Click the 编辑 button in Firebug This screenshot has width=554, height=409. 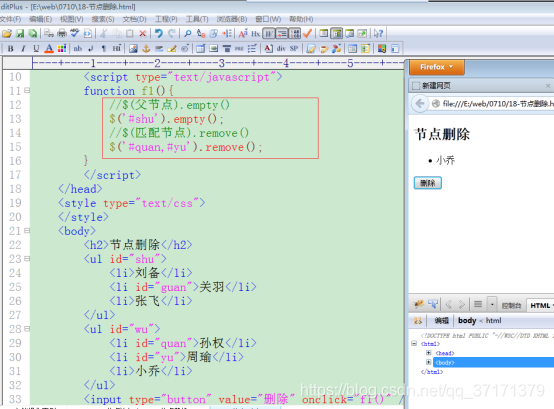coord(441,320)
